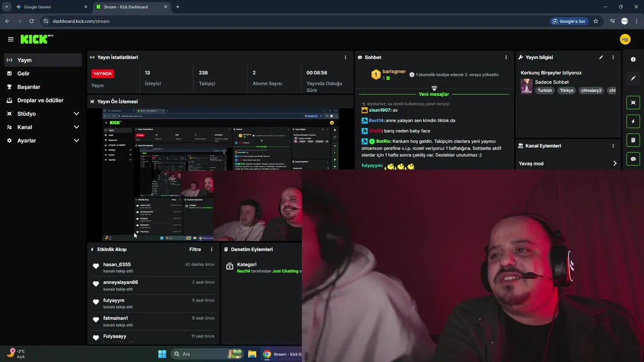Click the Google'a Sor button

[x=569, y=21]
